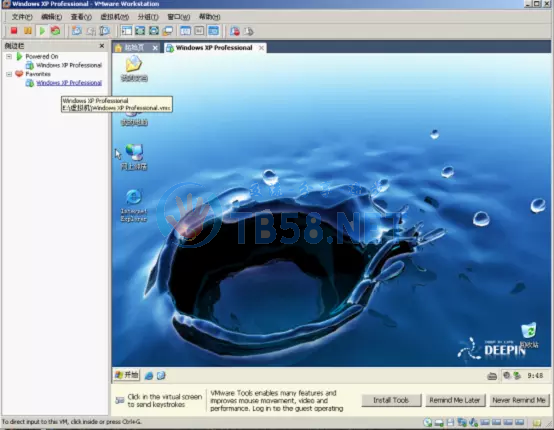Click the Quick Switch toolbar icon
Image resolution: width=554 pixels, height=430 pixels.
point(154,31)
